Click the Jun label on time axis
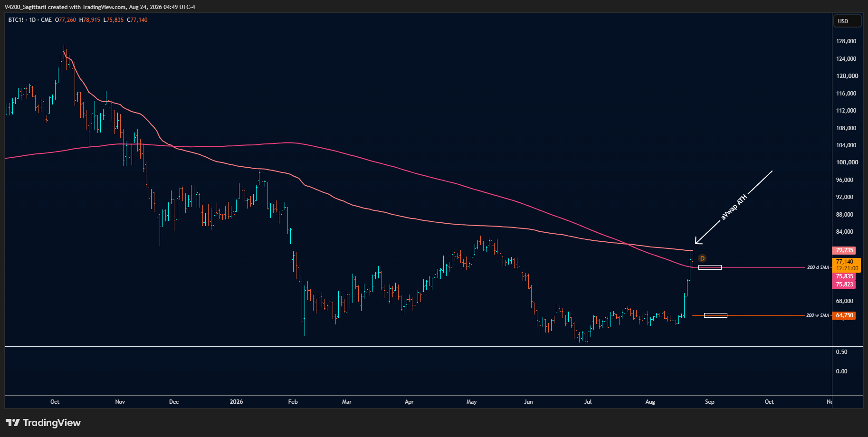This screenshot has width=868, height=437. (528, 402)
